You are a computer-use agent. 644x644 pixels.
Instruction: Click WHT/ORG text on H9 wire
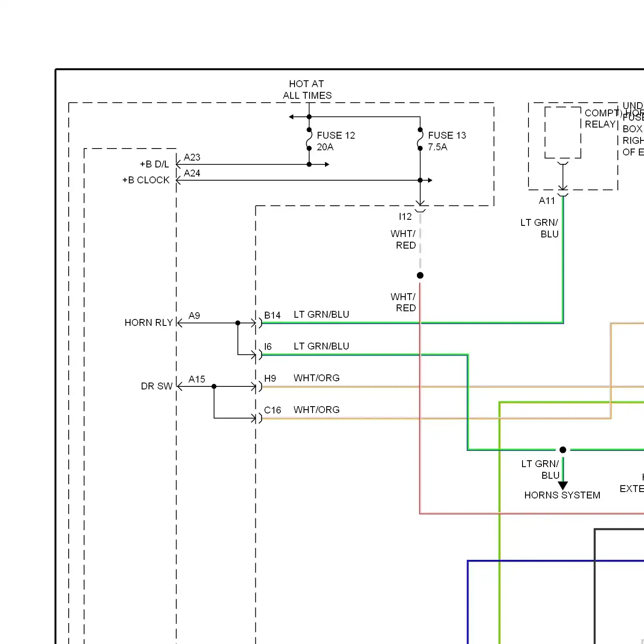pos(316,378)
